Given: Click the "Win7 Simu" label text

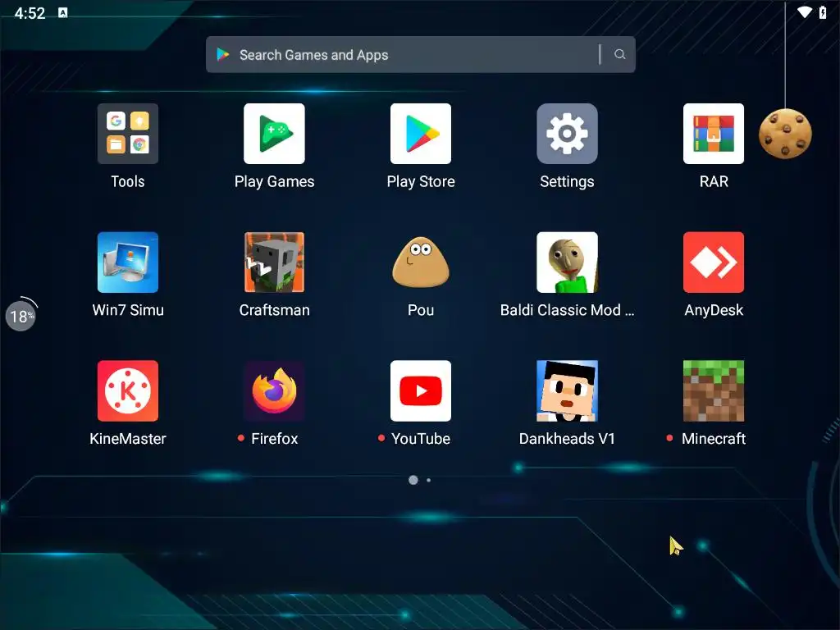Looking at the screenshot, I should (x=127, y=310).
